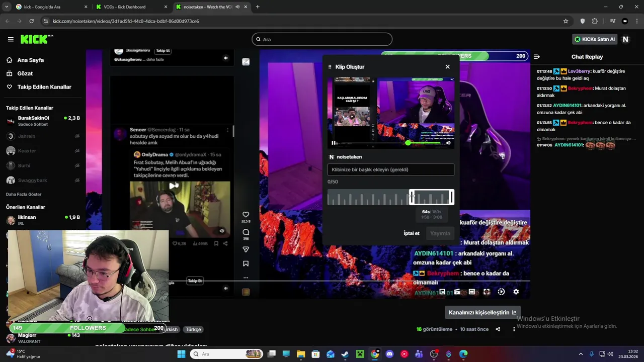Go to Ana Sayfa
This screenshot has height=362, width=644.
click(30, 60)
